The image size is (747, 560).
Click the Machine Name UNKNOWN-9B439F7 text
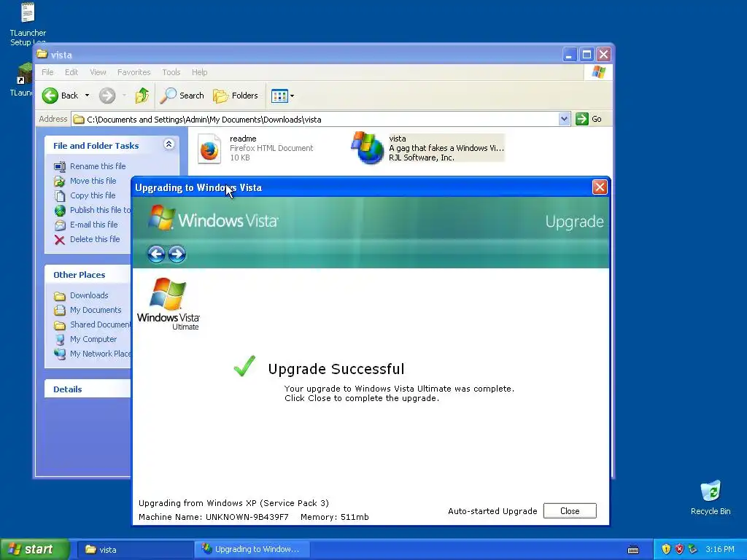(x=214, y=517)
